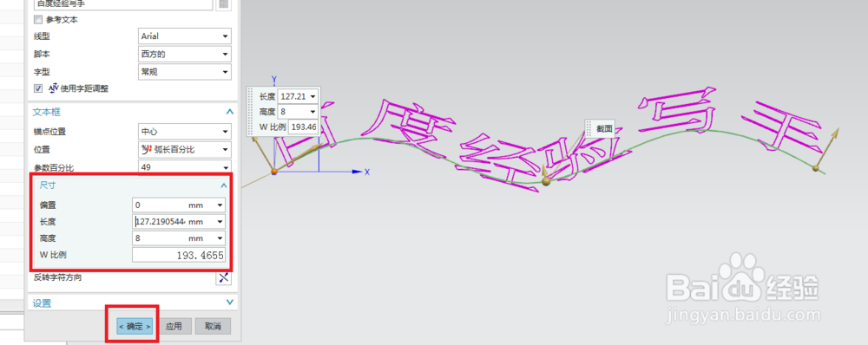The image size is (868, 345).
Task: Click the kerning icon beside 使用字距调整
Action: click(53, 88)
